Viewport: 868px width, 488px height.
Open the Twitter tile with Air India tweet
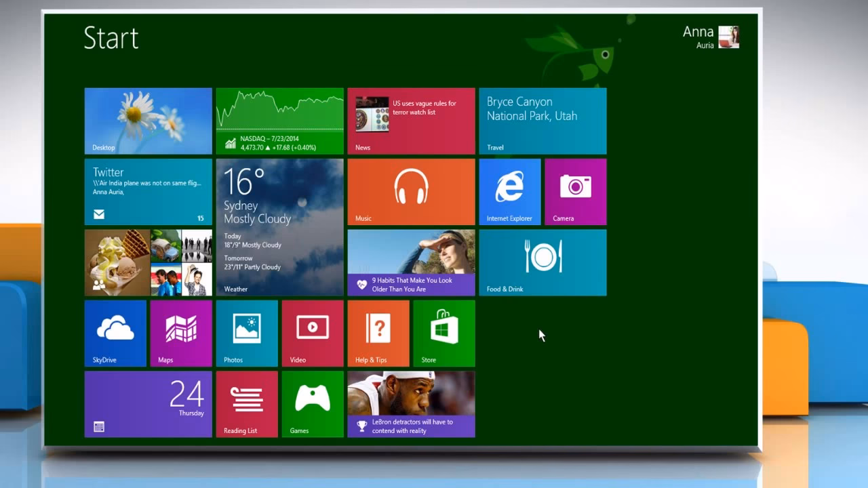(x=148, y=191)
